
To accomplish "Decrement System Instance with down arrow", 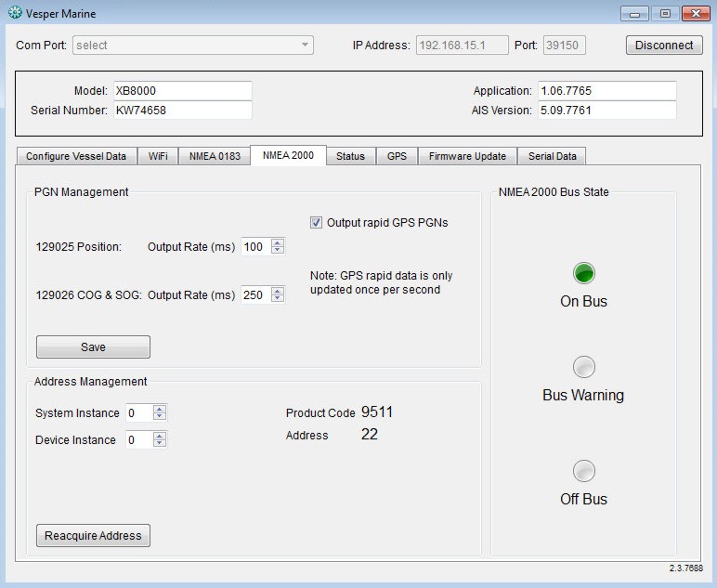I will 160,417.
